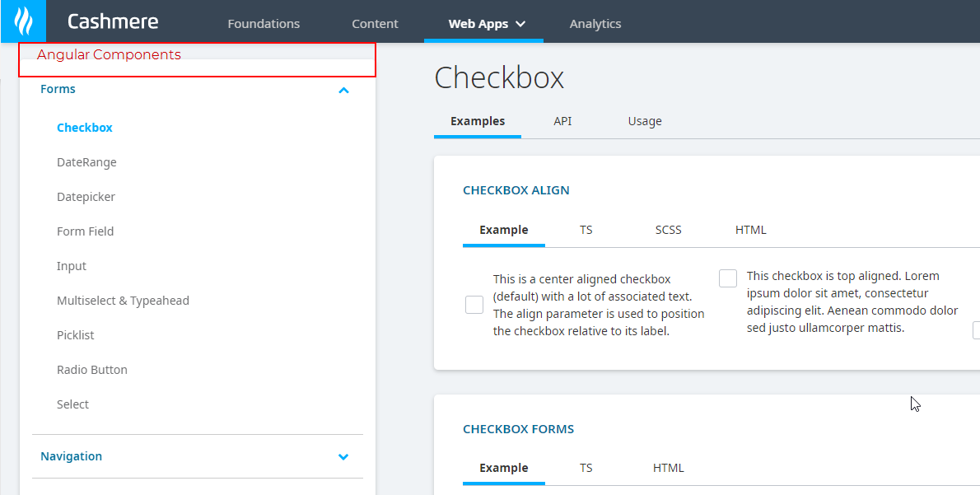980x495 pixels.
Task: Select Multiselect & Typeahead from sidebar
Action: tap(124, 301)
